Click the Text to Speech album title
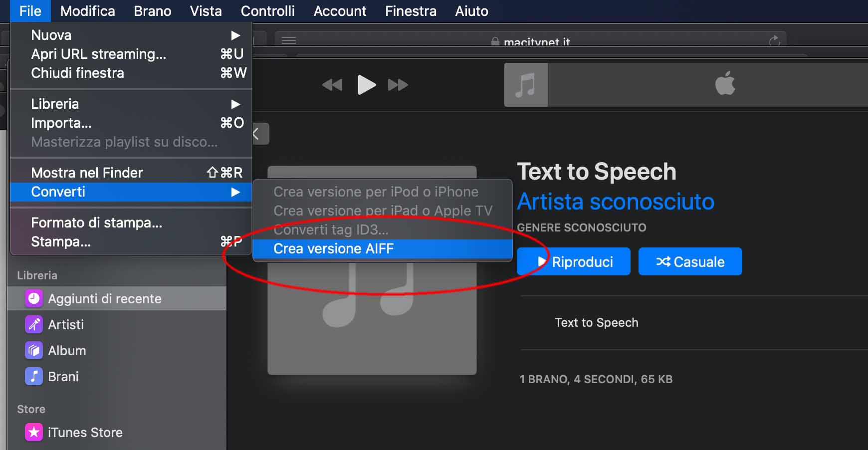 597,172
